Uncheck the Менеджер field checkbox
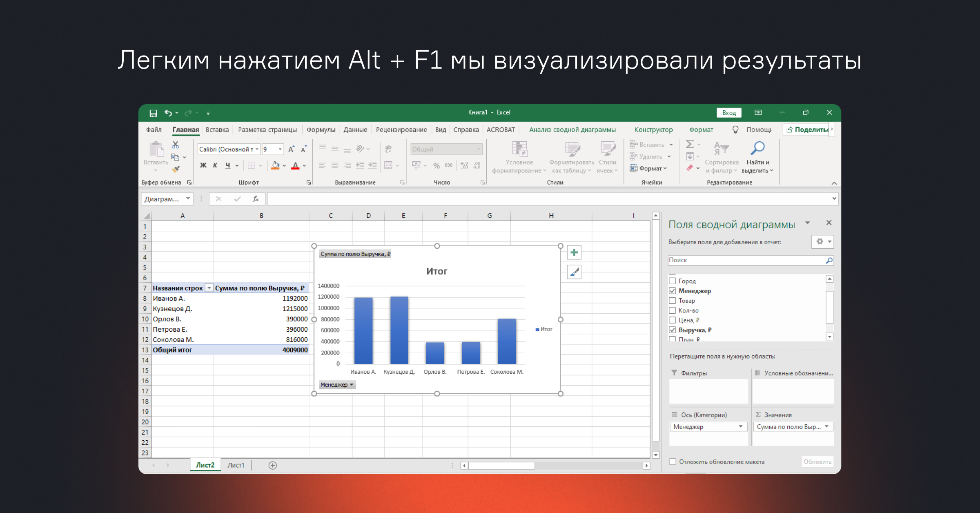Image resolution: width=980 pixels, height=513 pixels. tap(673, 291)
